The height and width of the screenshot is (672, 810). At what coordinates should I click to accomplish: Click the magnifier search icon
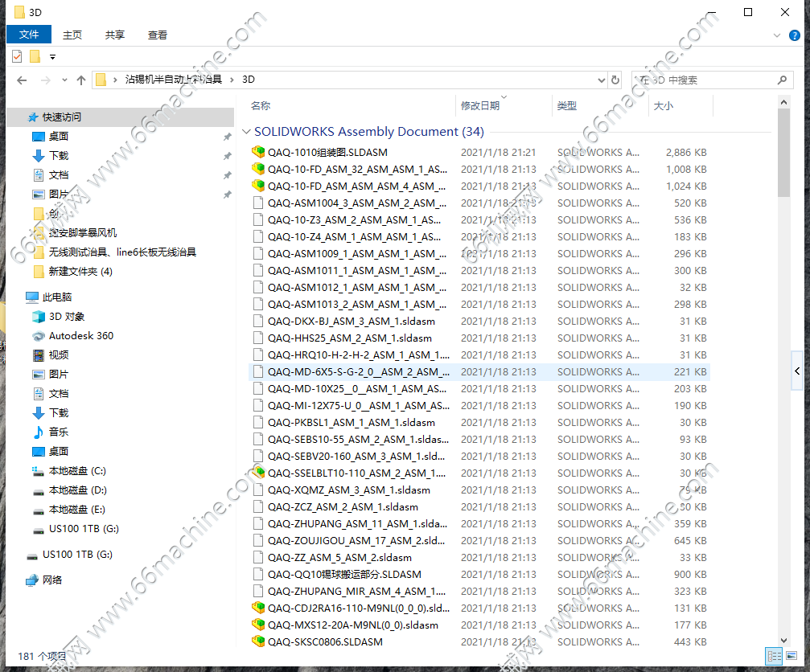click(x=782, y=80)
